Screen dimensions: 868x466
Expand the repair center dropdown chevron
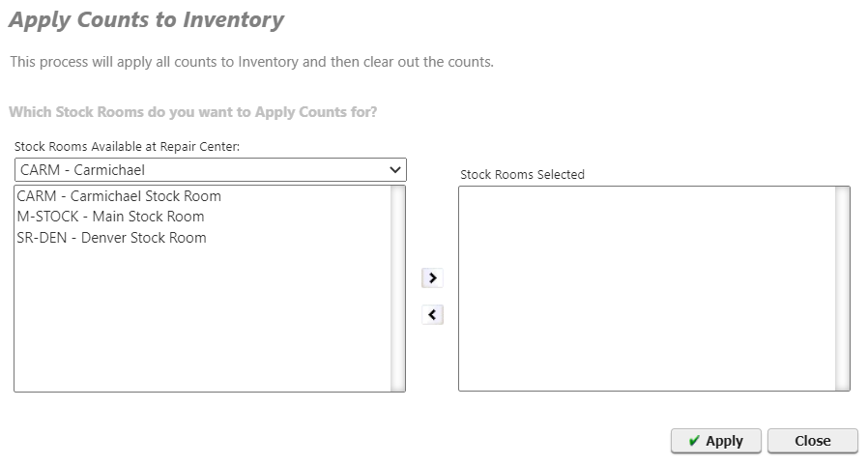point(394,170)
